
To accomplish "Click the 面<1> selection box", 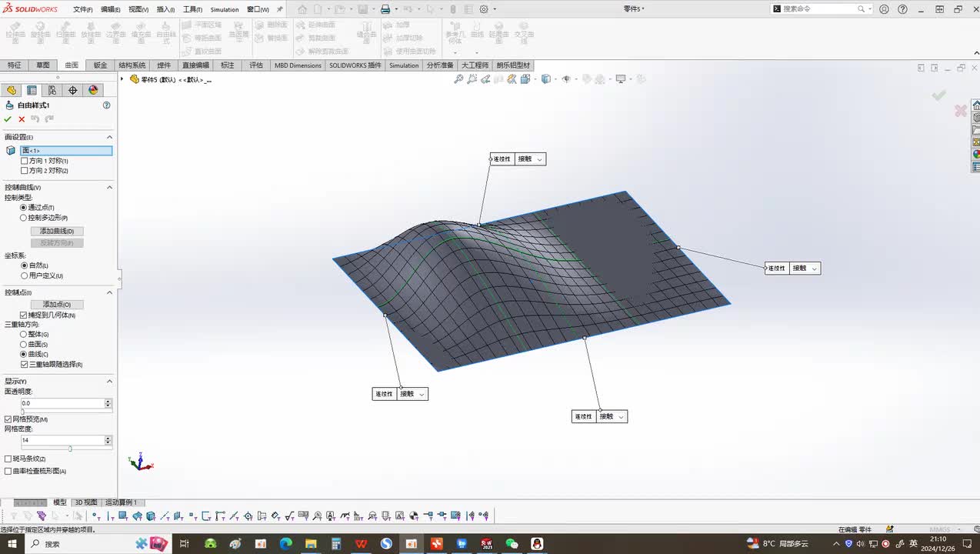I will tap(66, 151).
